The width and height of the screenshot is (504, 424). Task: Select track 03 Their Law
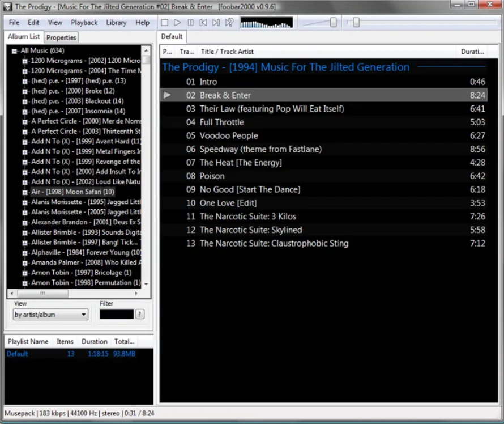pyautogui.click(x=324, y=109)
